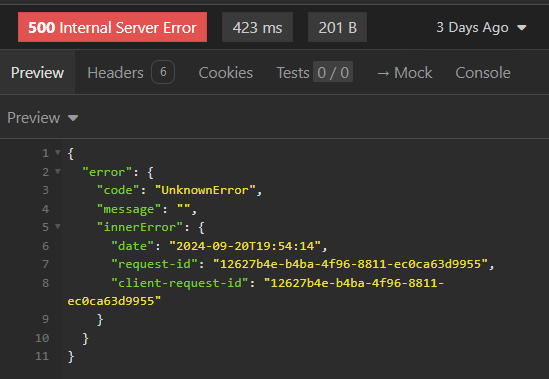This screenshot has height=379, width=549.
Task: Click the date value "2024-09-20T19:54:14"
Action: (x=245, y=246)
